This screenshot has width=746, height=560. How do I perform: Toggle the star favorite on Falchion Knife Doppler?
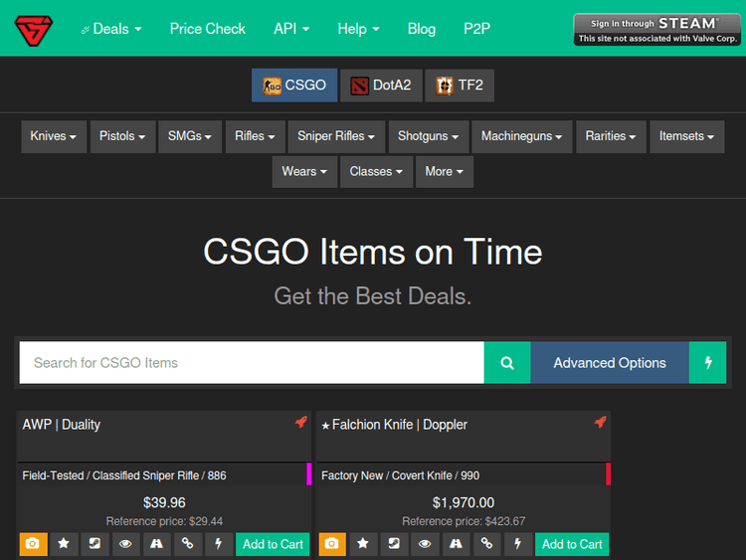[363, 544]
